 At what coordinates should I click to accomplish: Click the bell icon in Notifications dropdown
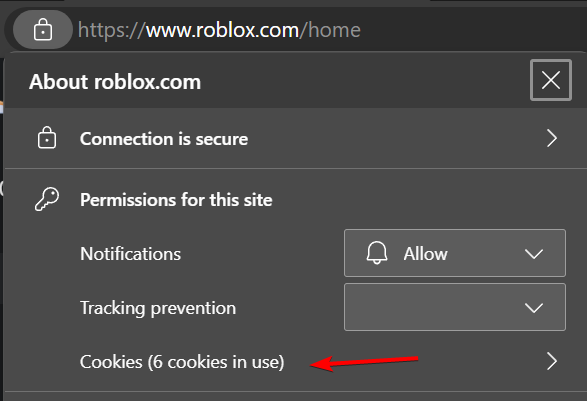[377, 253]
